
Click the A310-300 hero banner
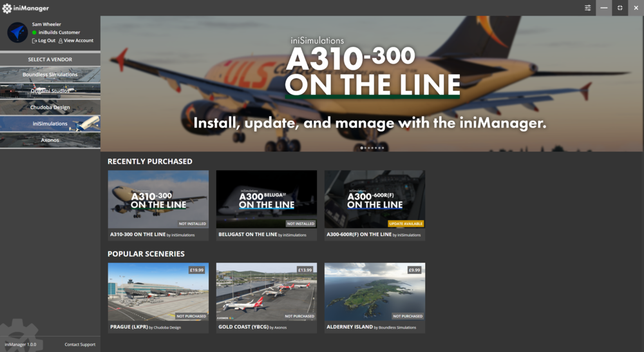[x=372, y=84]
